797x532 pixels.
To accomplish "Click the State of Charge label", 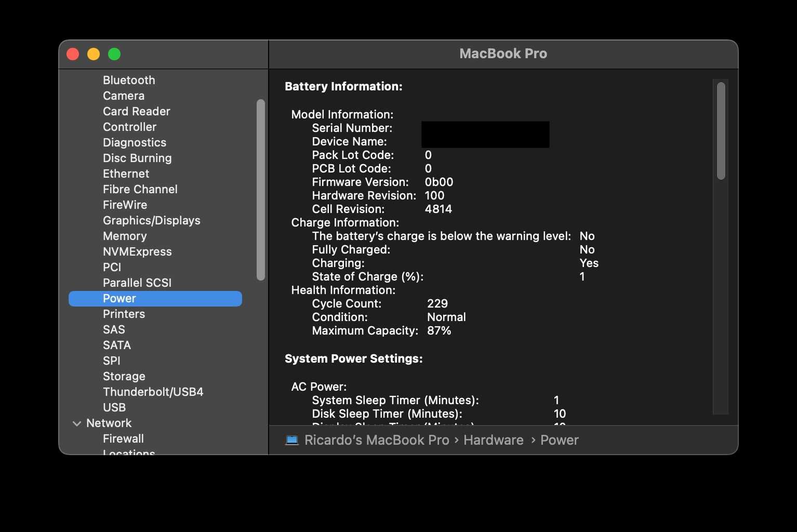I will pyautogui.click(x=368, y=276).
